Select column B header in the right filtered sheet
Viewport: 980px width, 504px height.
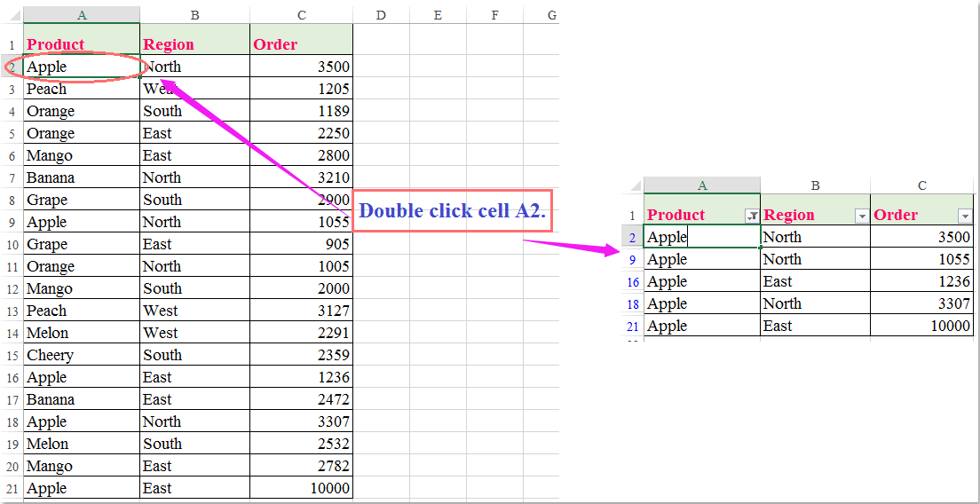815,185
